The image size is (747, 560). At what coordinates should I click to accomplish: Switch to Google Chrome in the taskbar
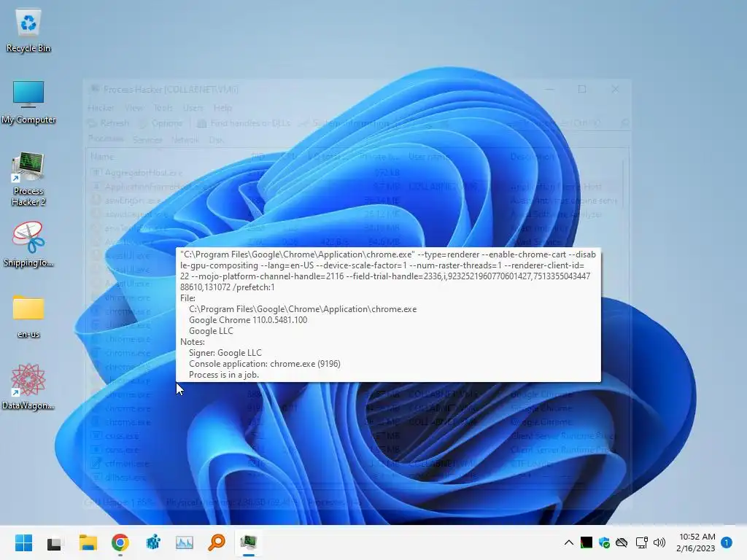pos(120,542)
